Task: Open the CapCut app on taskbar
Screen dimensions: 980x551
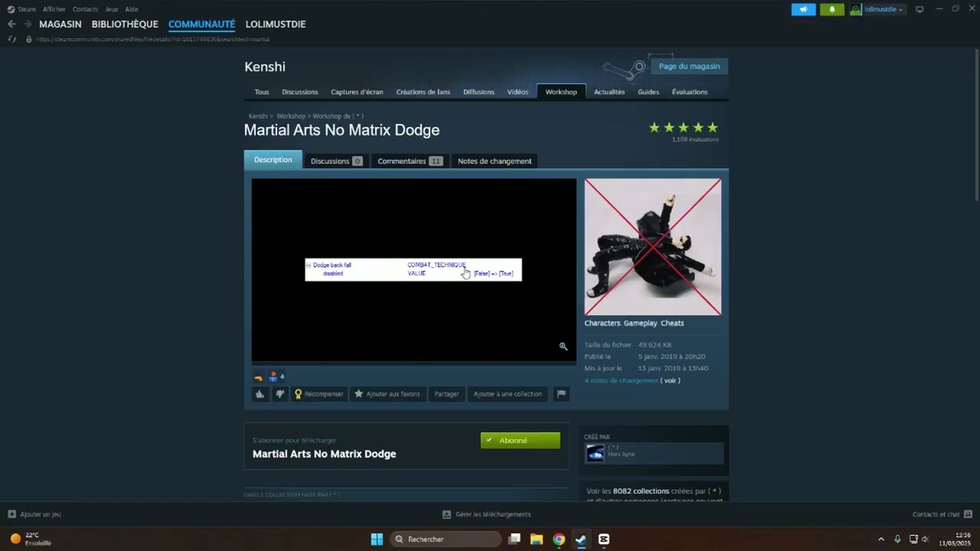Action: 603,539
